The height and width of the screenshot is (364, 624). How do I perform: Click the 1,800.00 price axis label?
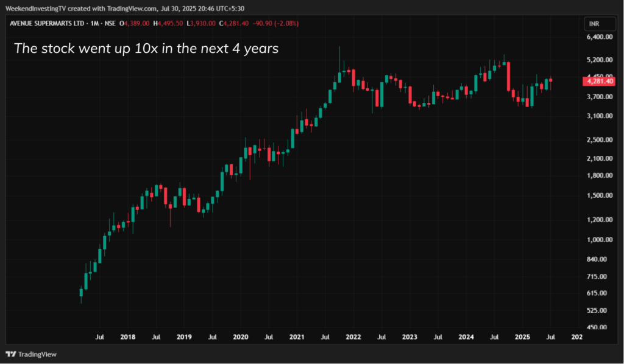(600, 176)
